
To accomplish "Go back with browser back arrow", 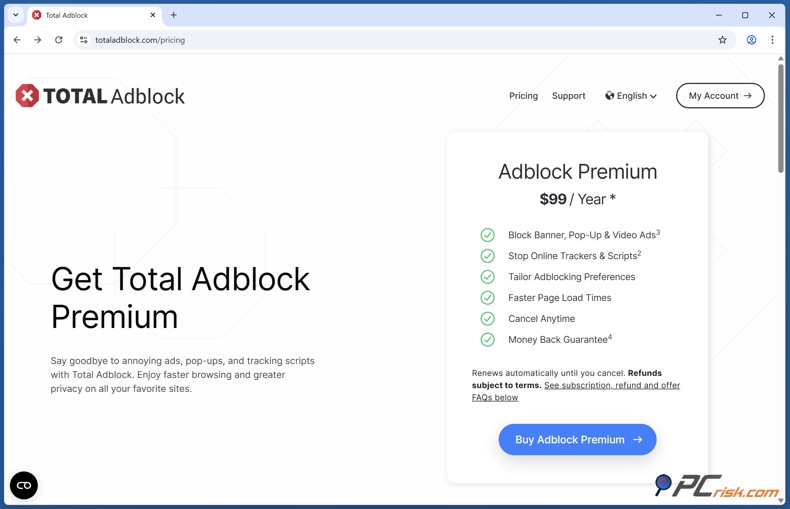I will click(x=17, y=40).
